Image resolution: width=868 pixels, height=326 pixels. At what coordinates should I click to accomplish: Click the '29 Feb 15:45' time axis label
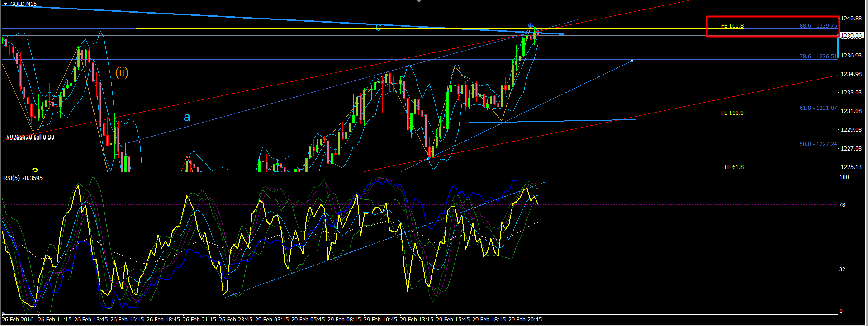point(453,320)
